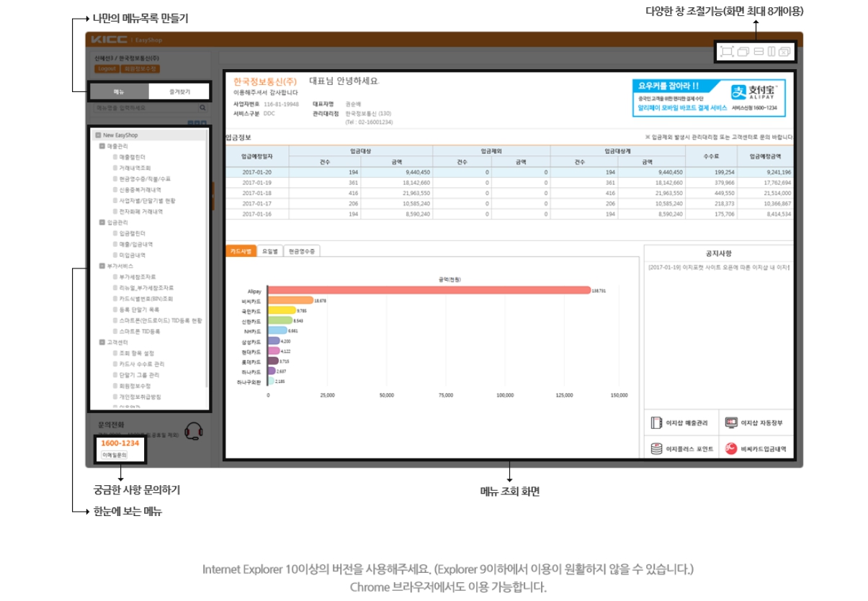Open 비씨카드입금내역 shortcut icon
Viewport: 868px width, 601px height.
coord(731,448)
